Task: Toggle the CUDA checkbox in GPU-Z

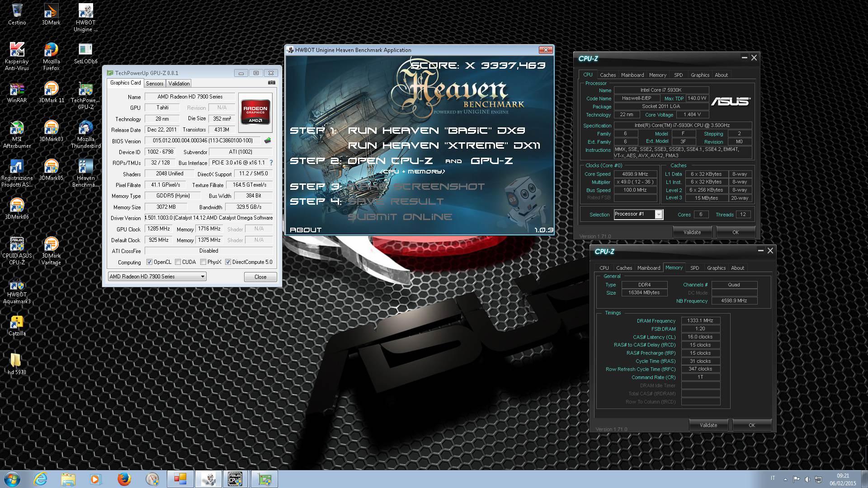Action: [x=178, y=262]
